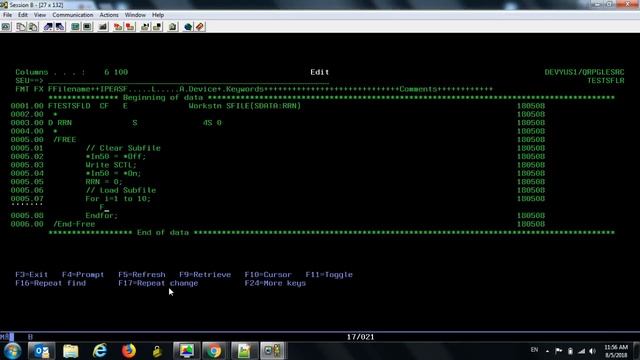This screenshot has width=640, height=360.
Task: Open the Windows Start button
Action: point(12,351)
